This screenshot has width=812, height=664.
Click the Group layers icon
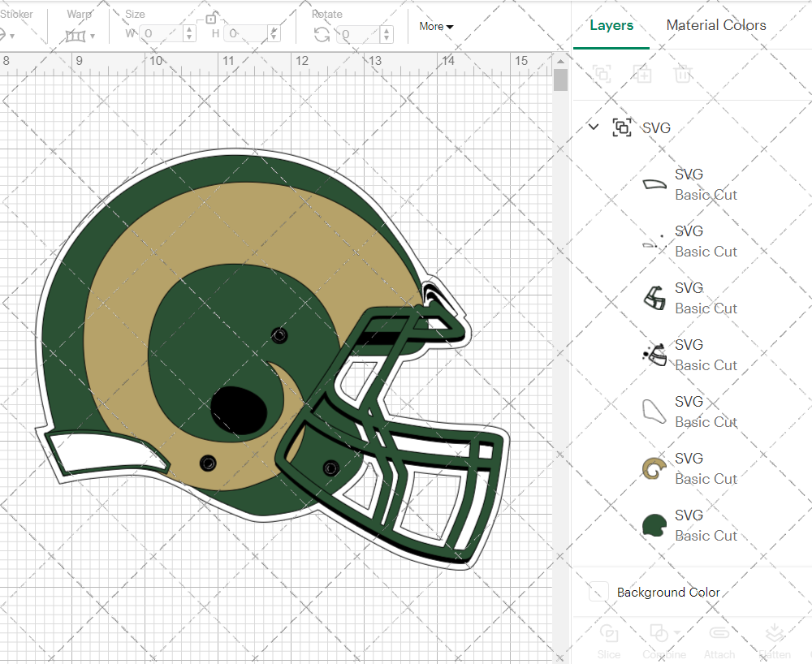click(x=602, y=74)
